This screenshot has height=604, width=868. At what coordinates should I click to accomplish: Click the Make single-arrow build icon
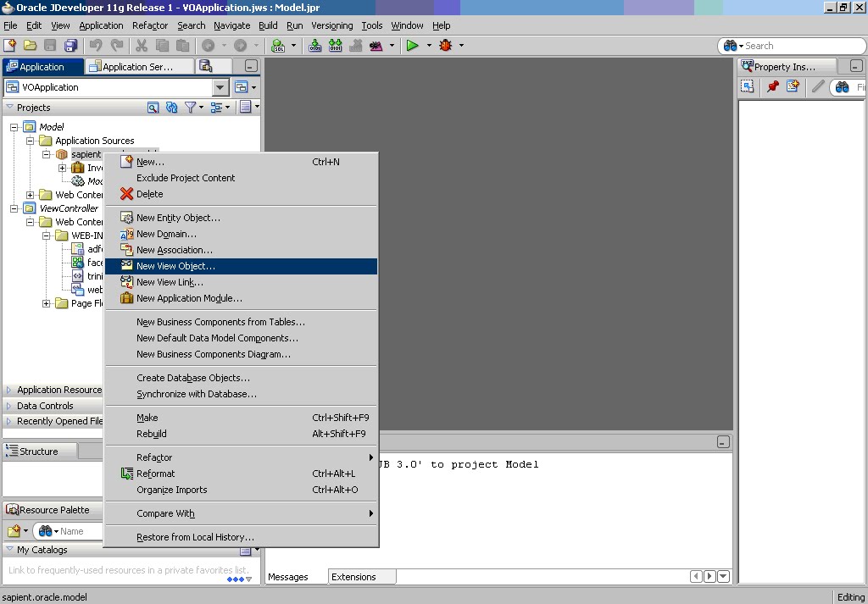315,46
